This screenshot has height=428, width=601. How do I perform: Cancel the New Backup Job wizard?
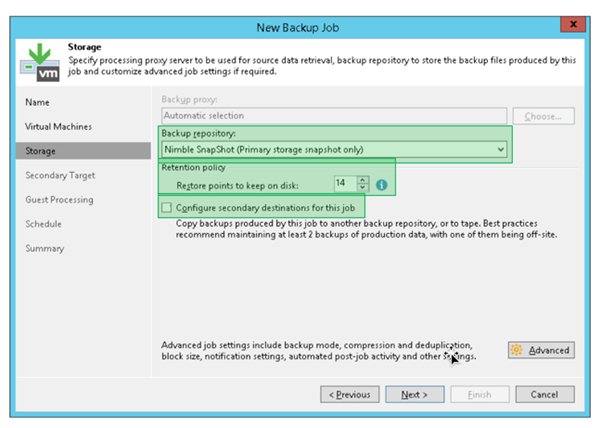point(545,394)
